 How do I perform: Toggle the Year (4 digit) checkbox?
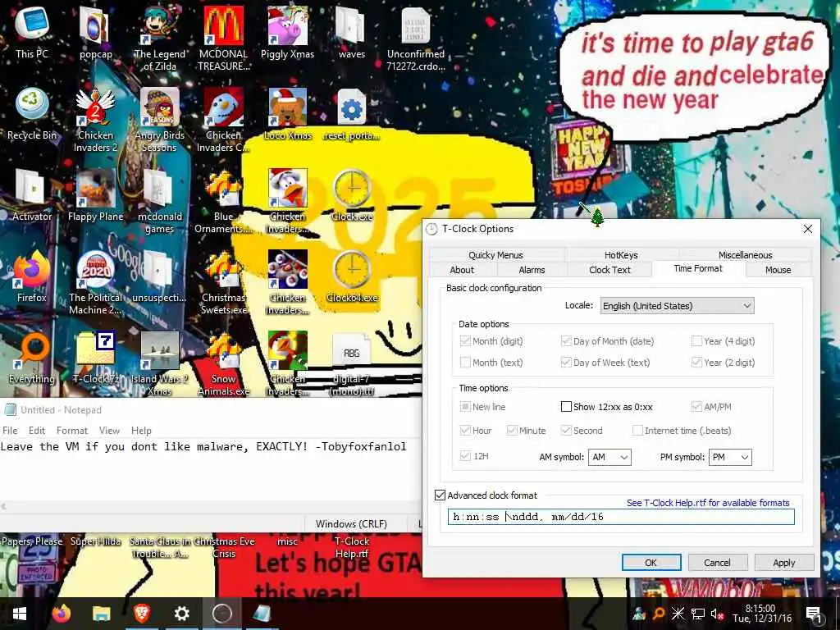pyautogui.click(x=696, y=341)
